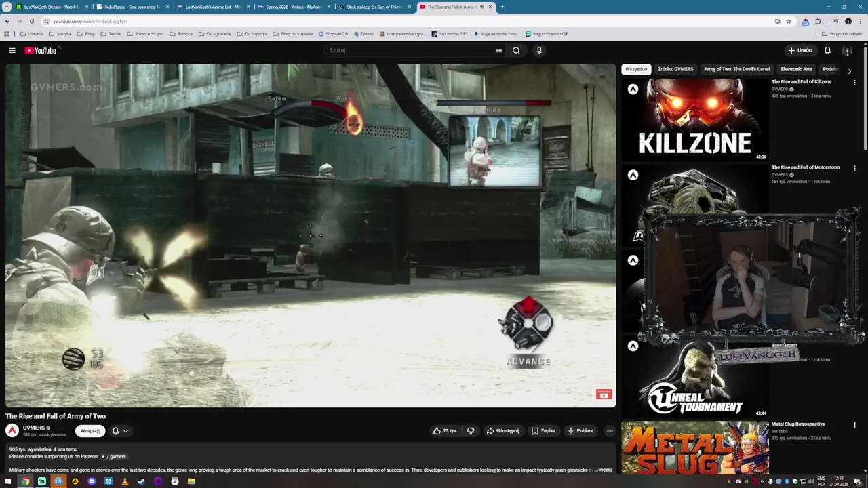Screen dimensions: 868x488
Task: Reload the page with the browser refresh button
Action: point(31,21)
